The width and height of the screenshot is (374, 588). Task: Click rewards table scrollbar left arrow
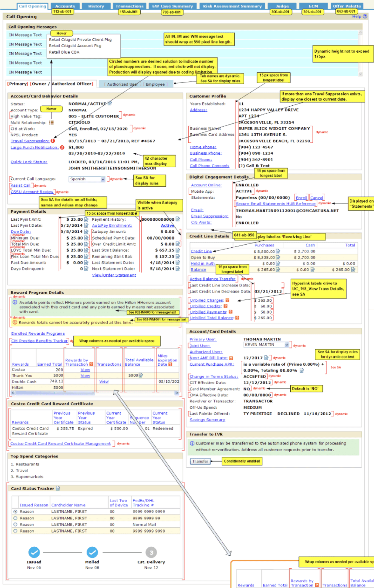(x=13, y=393)
